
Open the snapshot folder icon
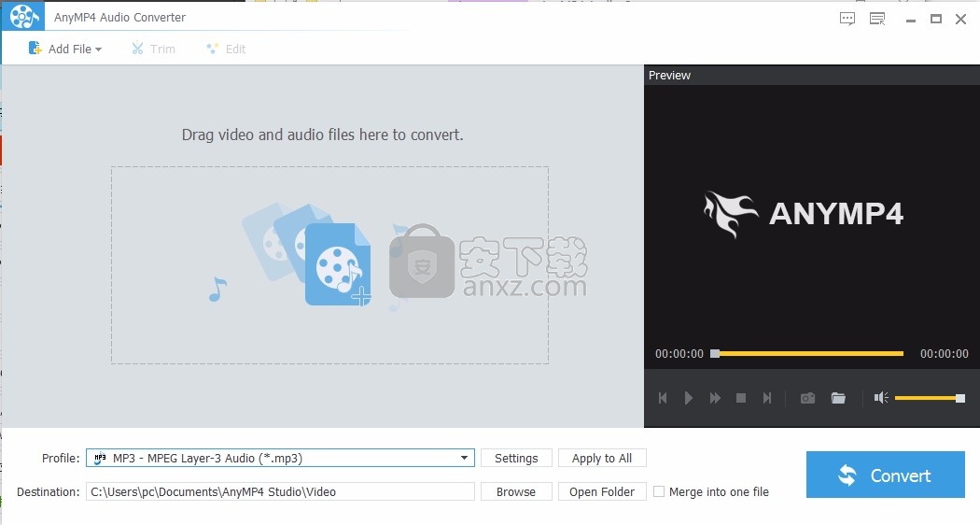tap(838, 398)
